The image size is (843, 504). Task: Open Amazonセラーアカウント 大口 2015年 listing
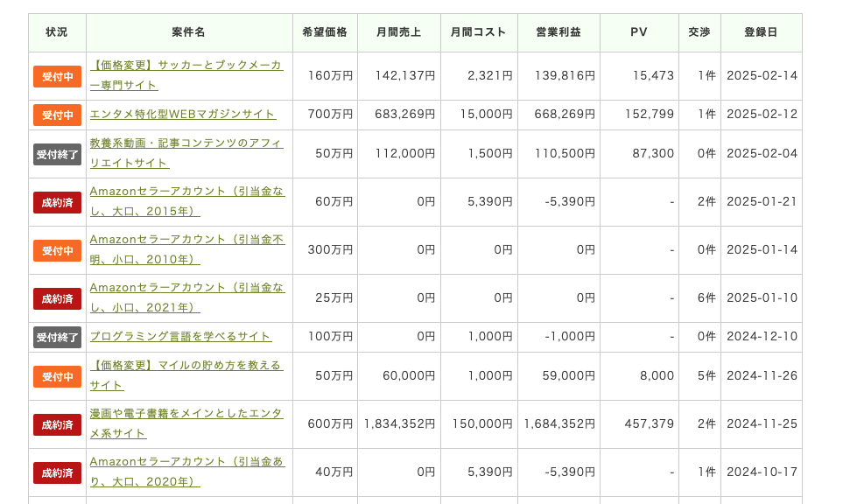click(x=186, y=192)
